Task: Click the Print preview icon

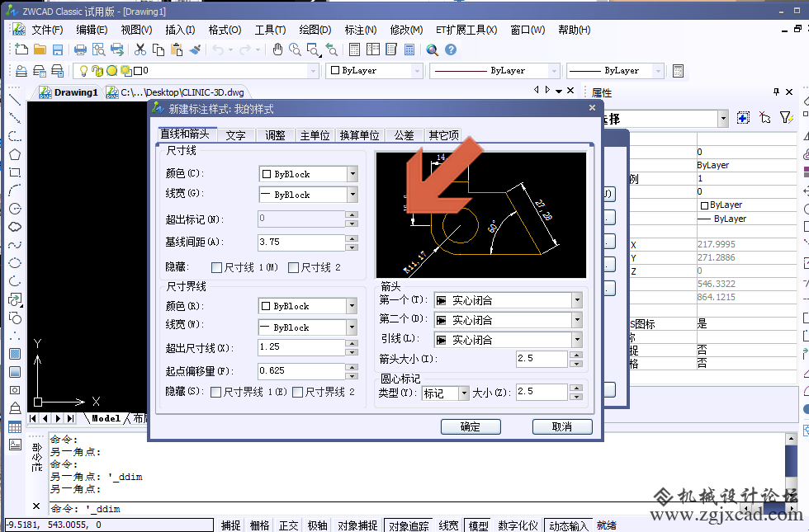Action: [98, 49]
